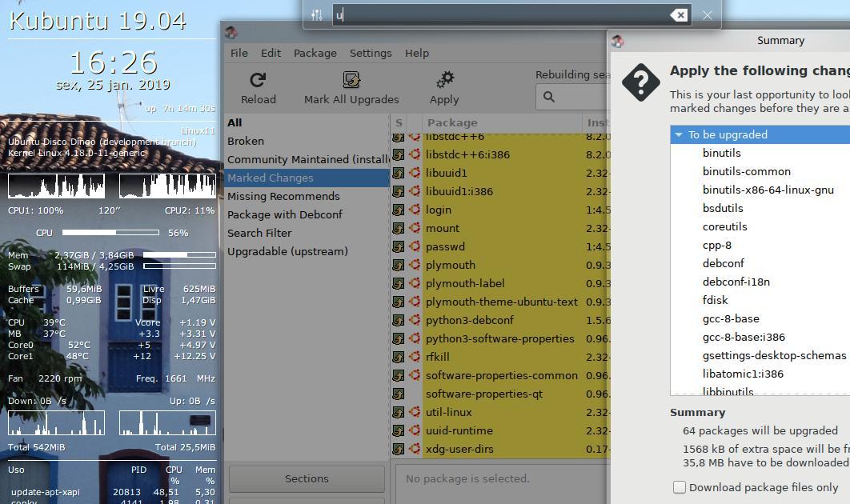The image size is (850, 504).
Task: Select the Missing Recommends filter
Action: (307, 196)
